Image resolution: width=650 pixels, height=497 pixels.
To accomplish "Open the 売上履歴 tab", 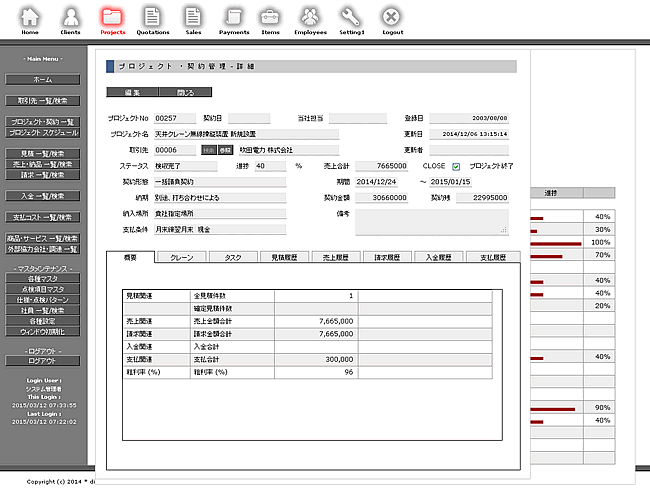I will [336, 257].
